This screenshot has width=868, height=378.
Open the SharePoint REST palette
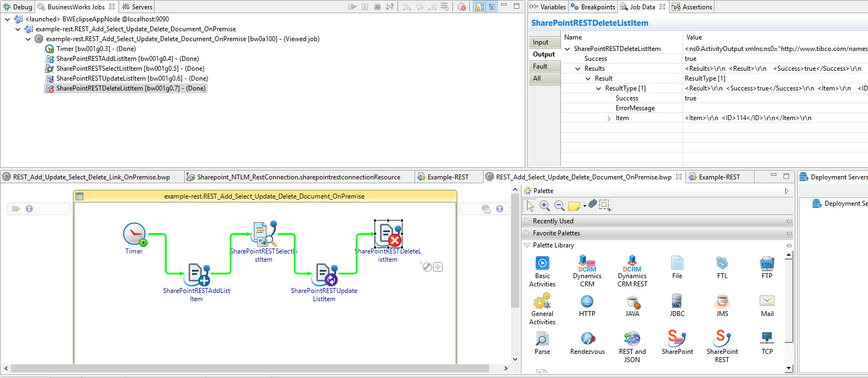[x=722, y=347]
